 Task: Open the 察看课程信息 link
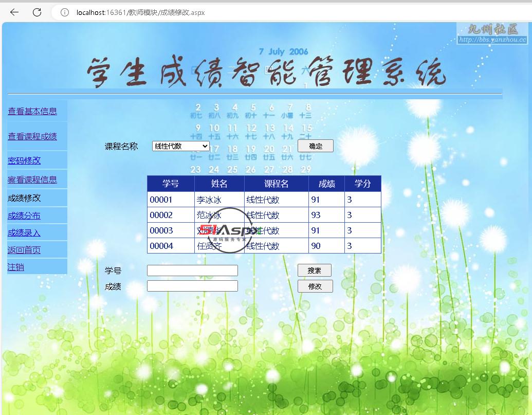(32, 179)
